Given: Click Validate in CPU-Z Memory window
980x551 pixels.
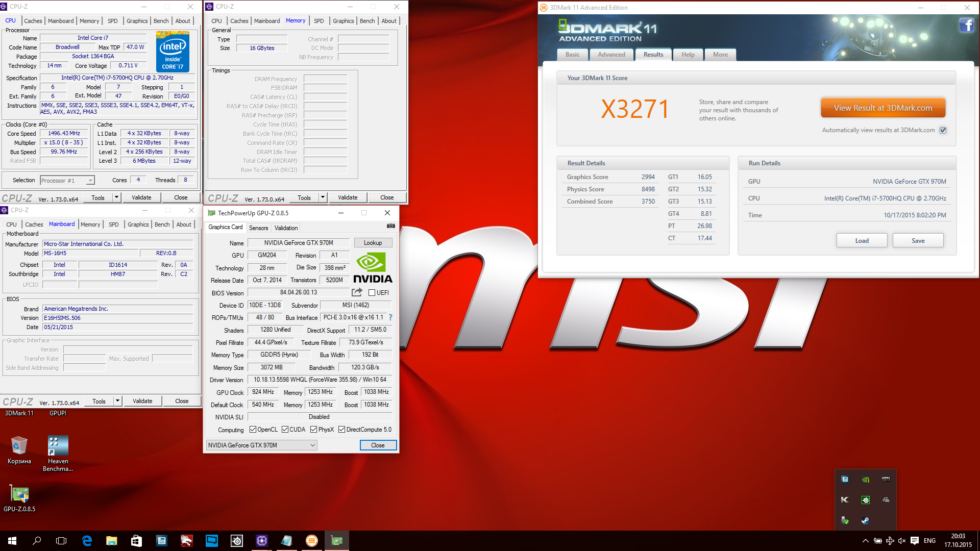Looking at the screenshot, I should click(x=348, y=197).
